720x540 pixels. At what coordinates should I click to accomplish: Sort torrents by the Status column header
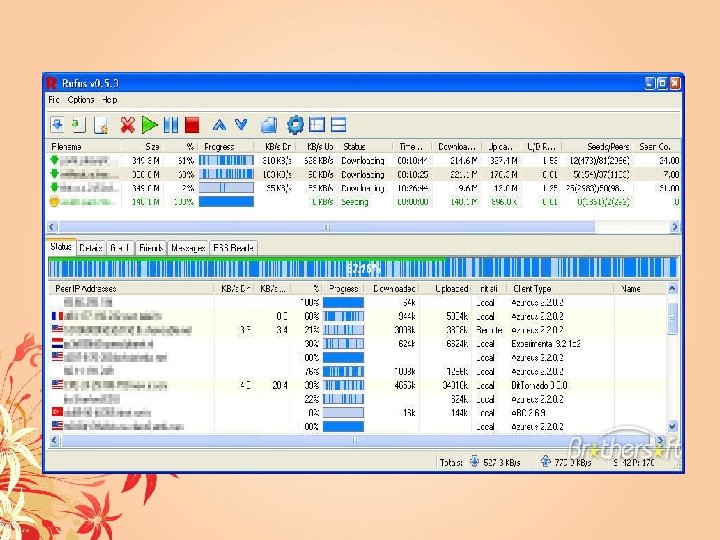coord(365,147)
